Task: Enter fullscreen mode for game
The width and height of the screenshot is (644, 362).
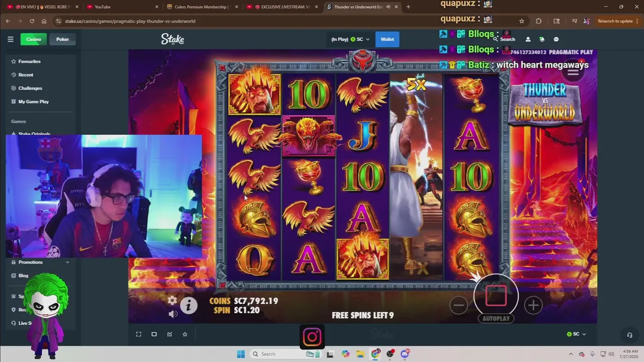Action: [139, 334]
